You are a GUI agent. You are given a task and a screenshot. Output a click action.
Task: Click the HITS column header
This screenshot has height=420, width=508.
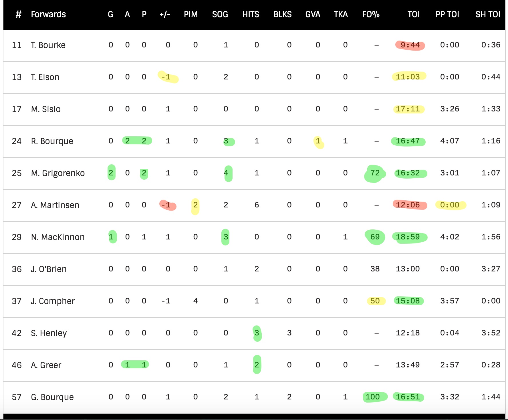[251, 14]
